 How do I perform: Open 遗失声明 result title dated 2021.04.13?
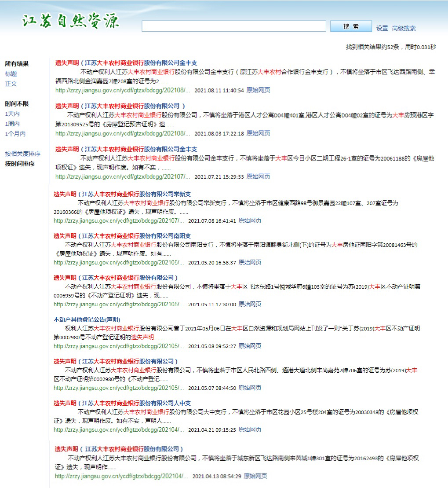(119, 449)
